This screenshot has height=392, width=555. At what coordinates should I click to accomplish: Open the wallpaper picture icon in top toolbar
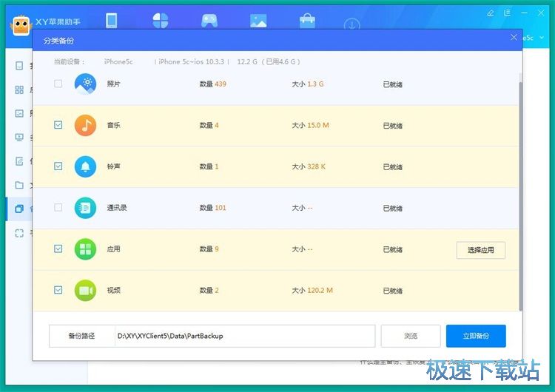pos(258,21)
